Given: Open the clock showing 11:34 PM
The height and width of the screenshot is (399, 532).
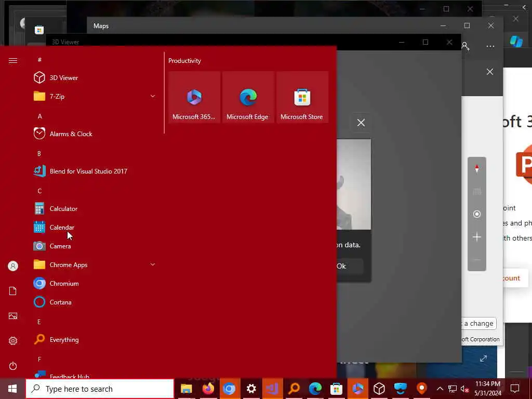Looking at the screenshot, I should point(487,389).
